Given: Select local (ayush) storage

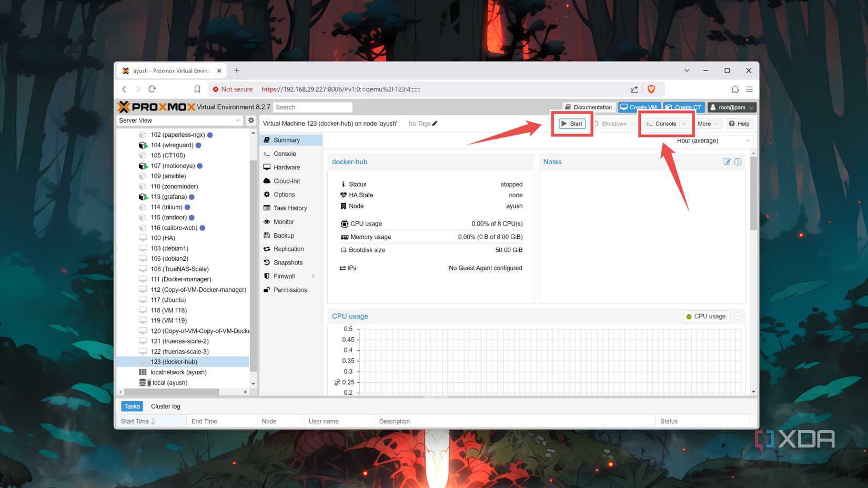Looking at the screenshot, I should pos(169,383).
